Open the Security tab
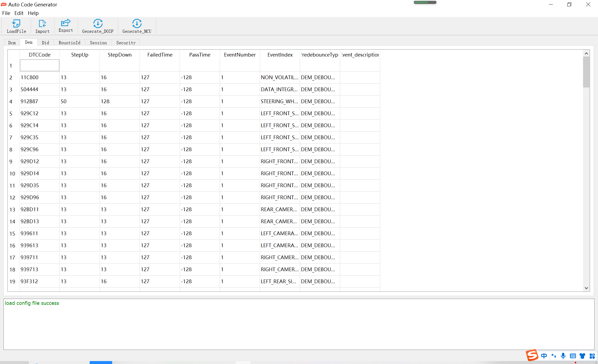The height and width of the screenshot is (364, 598). pyautogui.click(x=126, y=43)
